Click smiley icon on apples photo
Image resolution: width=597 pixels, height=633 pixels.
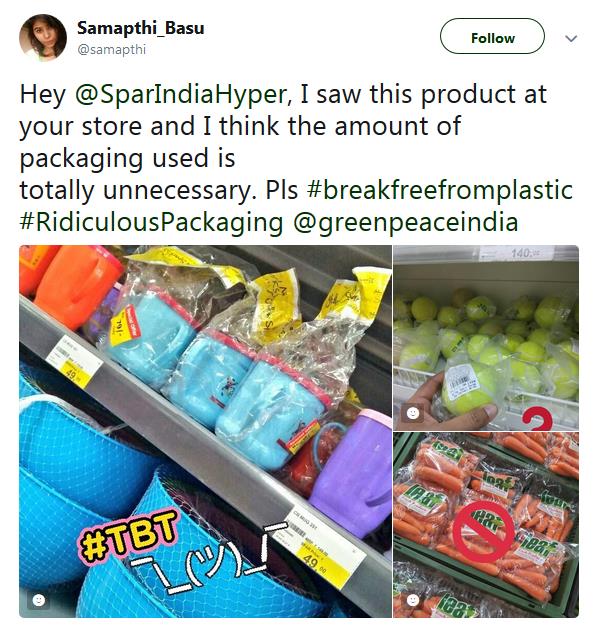[x=413, y=413]
